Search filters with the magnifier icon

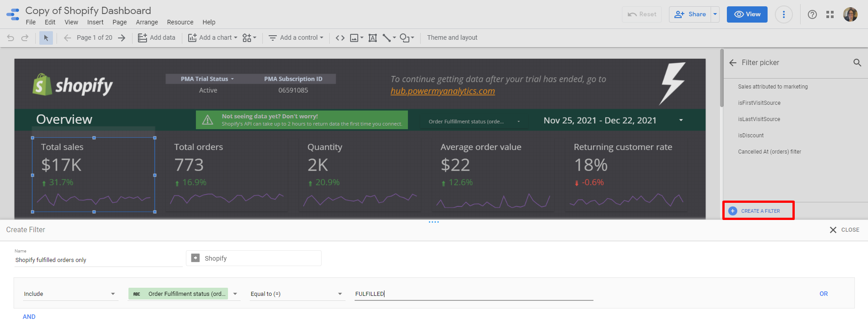(857, 63)
